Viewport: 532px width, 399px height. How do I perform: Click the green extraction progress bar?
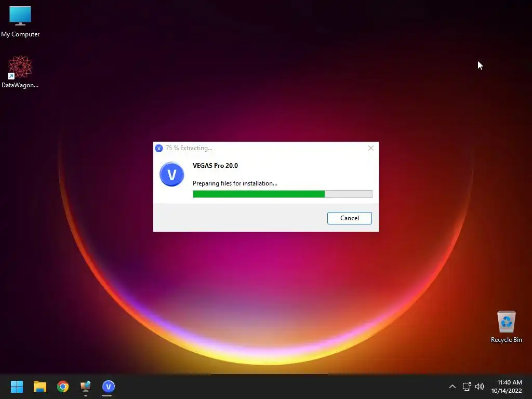[282, 194]
